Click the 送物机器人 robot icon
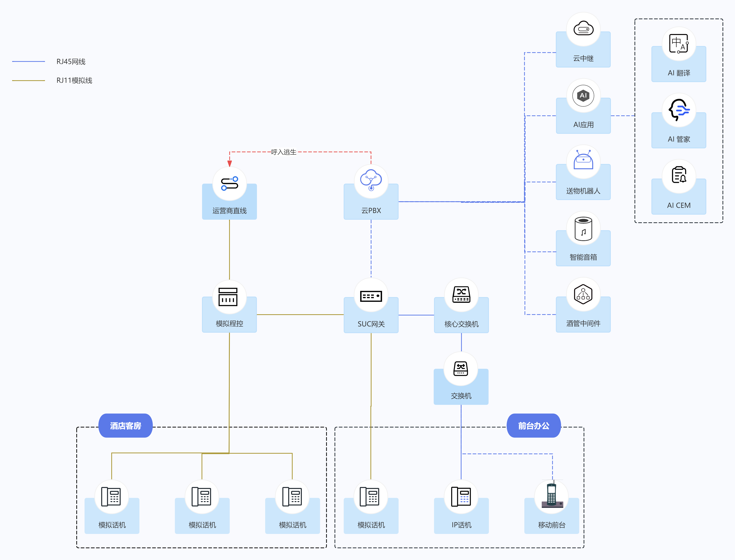 click(x=583, y=160)
